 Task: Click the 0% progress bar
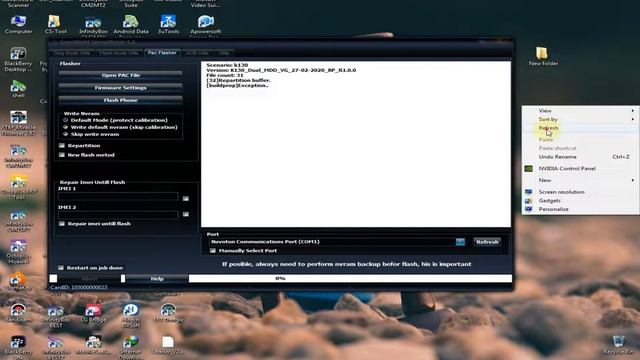(350, 278)
